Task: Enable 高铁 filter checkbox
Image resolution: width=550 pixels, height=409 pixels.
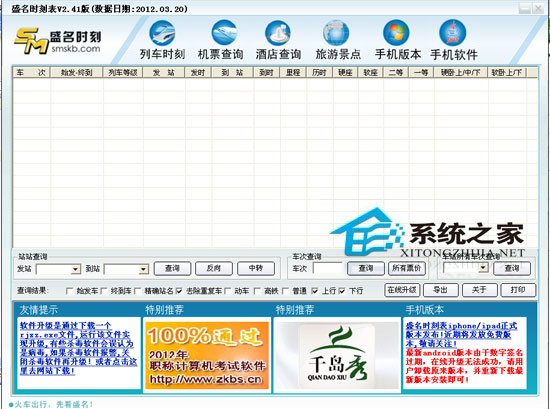Action: point(257,291)
